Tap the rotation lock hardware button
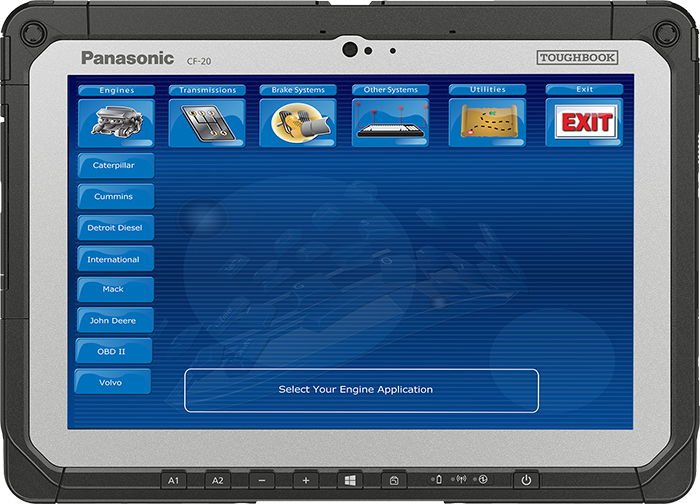Viewport: 700px width, 504px height. pyautogui.click(x=394, y=480)
